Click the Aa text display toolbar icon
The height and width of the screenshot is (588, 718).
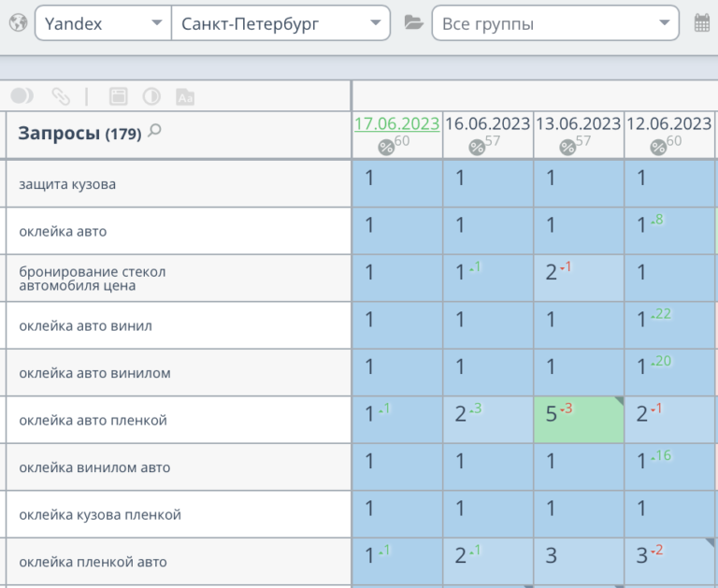(185, 95)
